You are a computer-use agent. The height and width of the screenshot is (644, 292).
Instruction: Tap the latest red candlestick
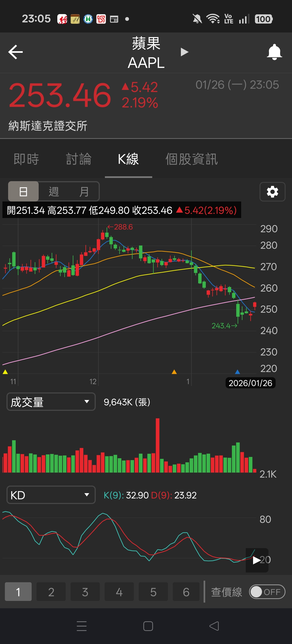click(255, 305)
